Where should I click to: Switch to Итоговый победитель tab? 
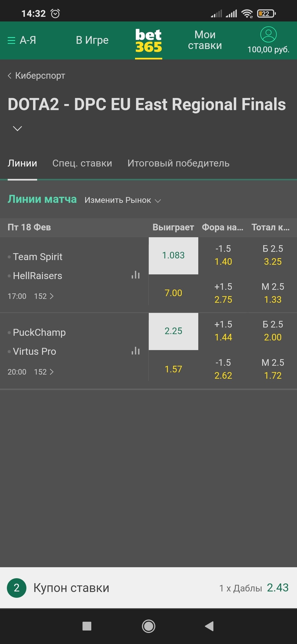pos(178,163)
